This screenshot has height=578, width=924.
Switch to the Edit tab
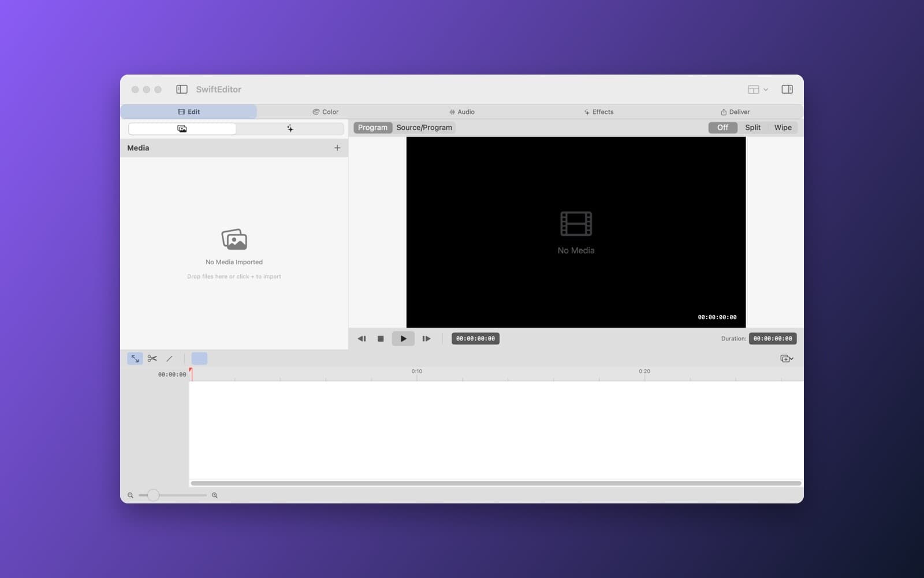tap(189, 112)
